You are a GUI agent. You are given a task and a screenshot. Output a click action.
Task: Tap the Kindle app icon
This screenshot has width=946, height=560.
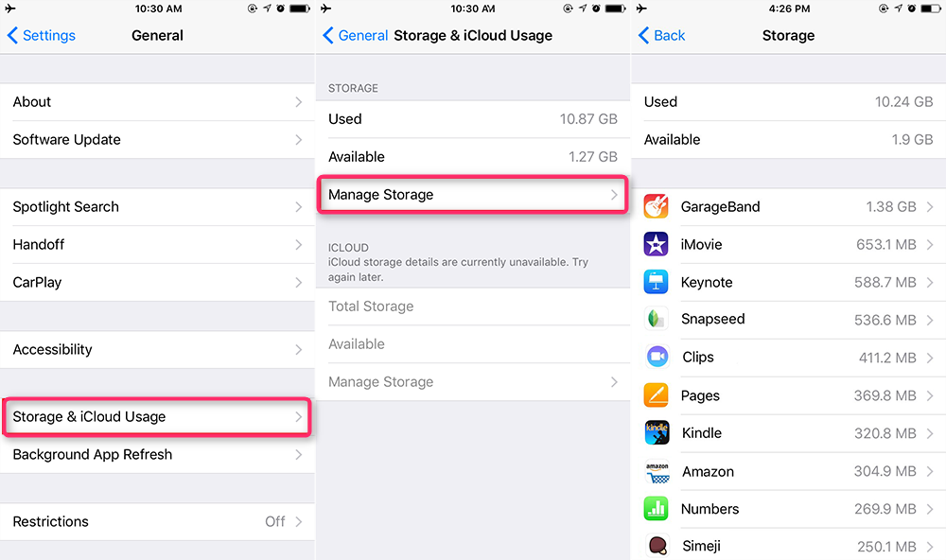[x=657, y=433]
